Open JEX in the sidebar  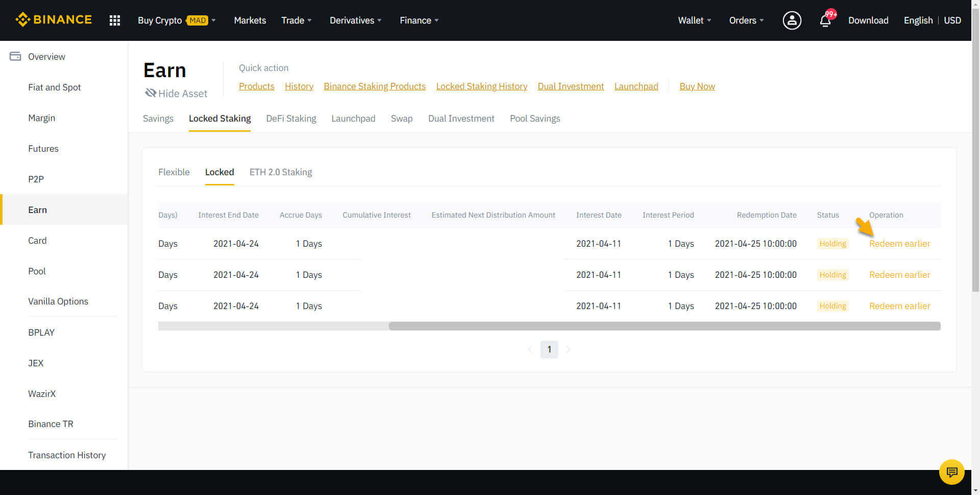[36, 363]
